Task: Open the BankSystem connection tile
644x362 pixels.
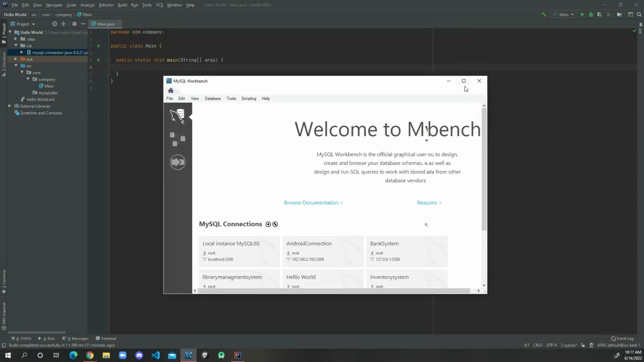Action: pos(407,251)
